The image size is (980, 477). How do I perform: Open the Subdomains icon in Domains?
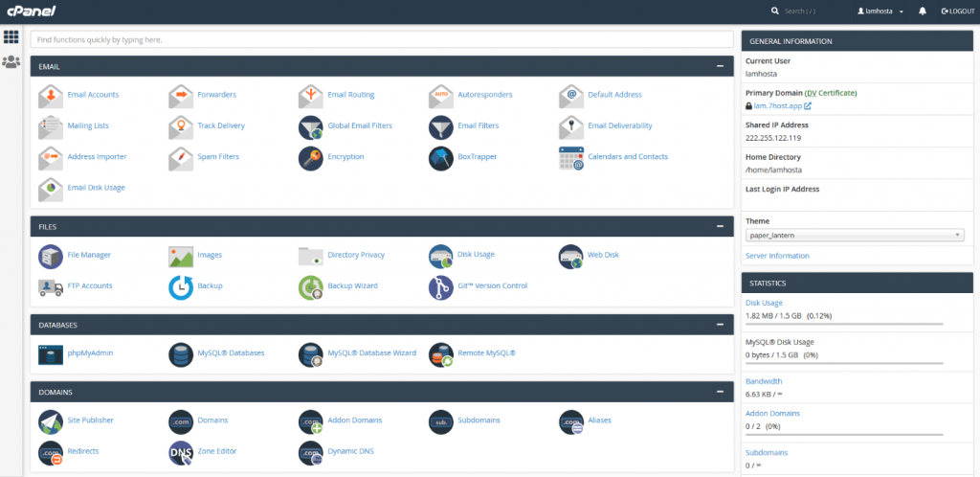click(x=440, y=422)
